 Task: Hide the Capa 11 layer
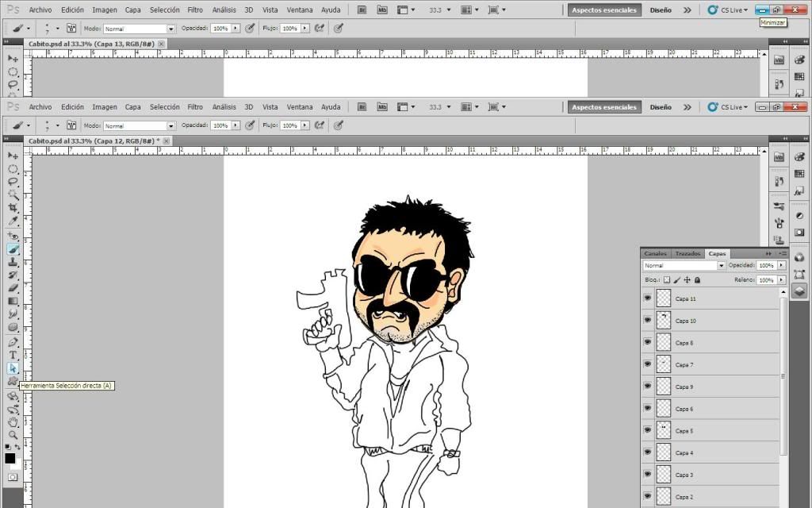(x=647, y=298)
